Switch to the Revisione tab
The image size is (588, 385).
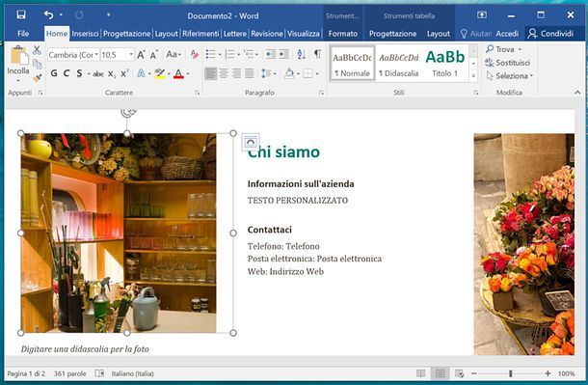coord(267,34)
